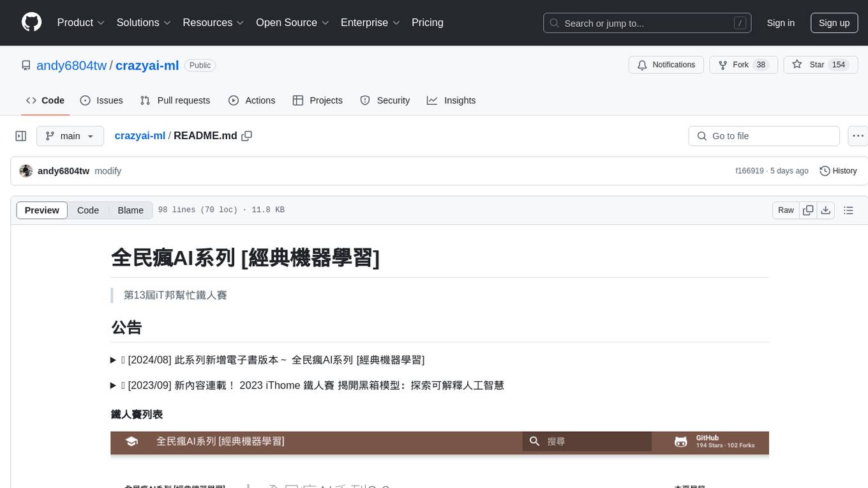Copy raw file contents icon
The width and height of the screenshot is (868, 488).
coord(808,210)
